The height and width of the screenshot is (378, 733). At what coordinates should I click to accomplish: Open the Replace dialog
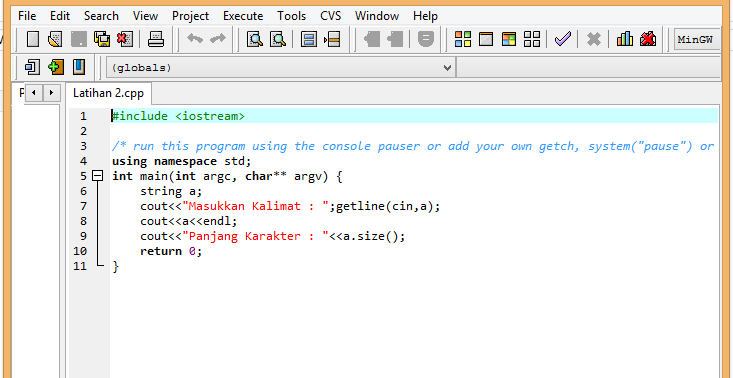(x=278, y=39)
